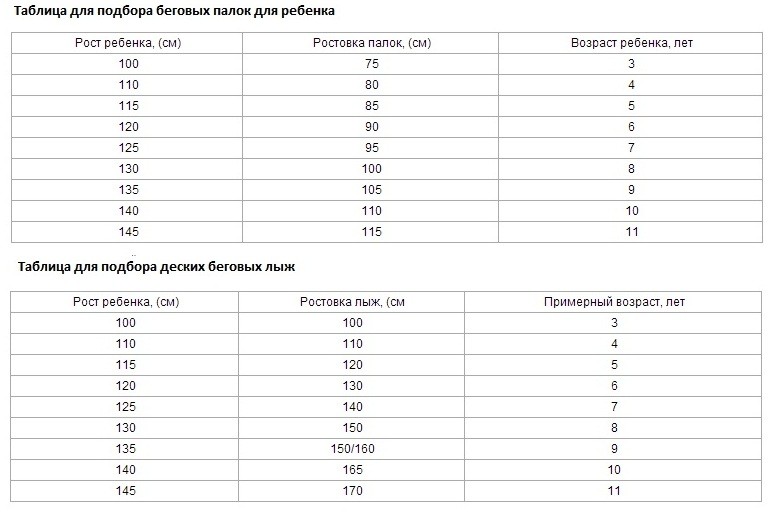Click the ski length cell "150/160"
781x520 pixels.
coord(353,449)
